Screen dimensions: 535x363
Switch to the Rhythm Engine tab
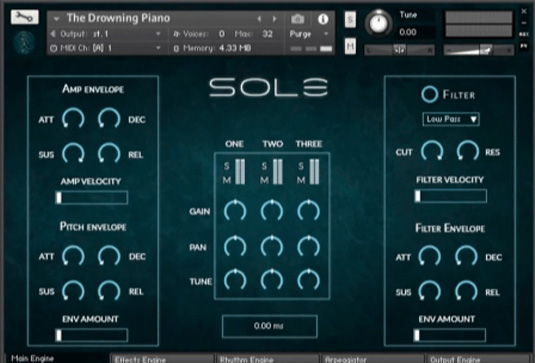point(268,359)
